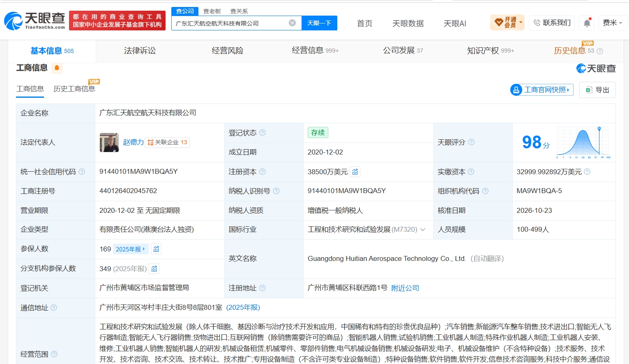Click the 天眼一下 search button

tap(319, 23)
